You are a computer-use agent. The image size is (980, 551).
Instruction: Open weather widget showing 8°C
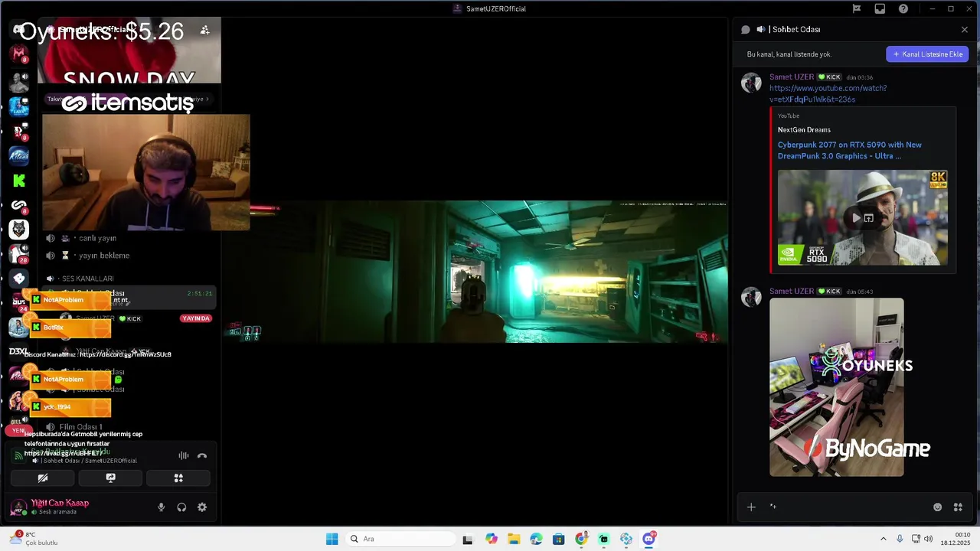coord(34,539)
